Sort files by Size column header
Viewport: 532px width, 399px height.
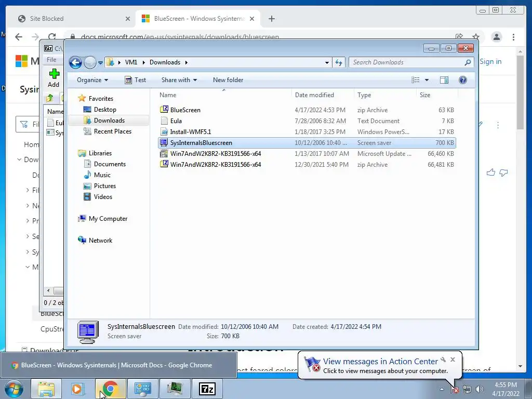437,95
